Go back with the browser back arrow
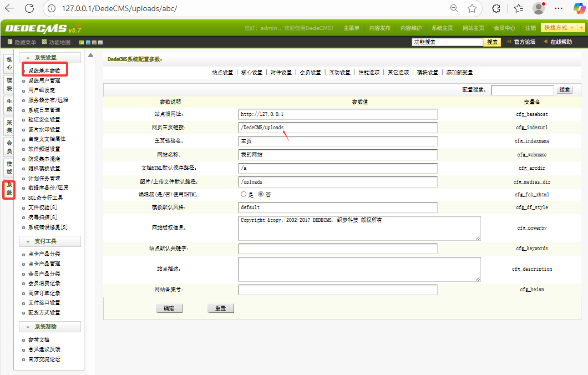This screenshot has width=588, height=375. (x=9, y=8)
